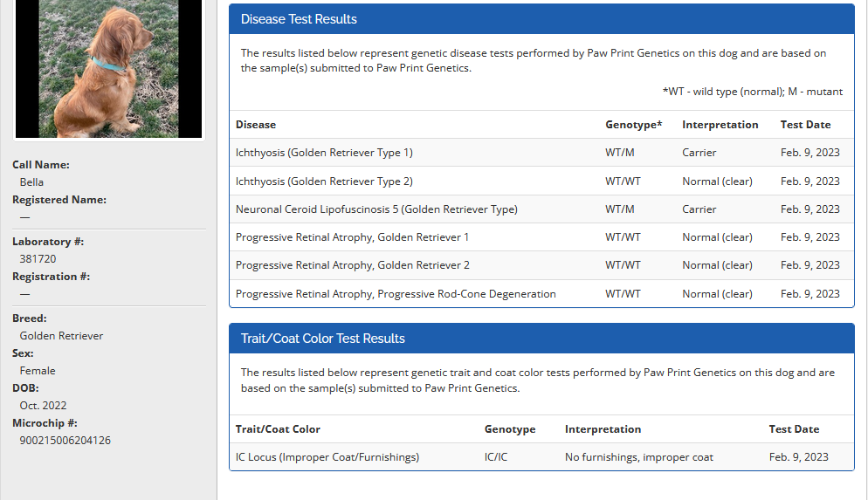Image resolution: width=868 pixels, height=500 pixels.
Task: Click the Golden Retriever breed value
Action: tap(61, 336)
